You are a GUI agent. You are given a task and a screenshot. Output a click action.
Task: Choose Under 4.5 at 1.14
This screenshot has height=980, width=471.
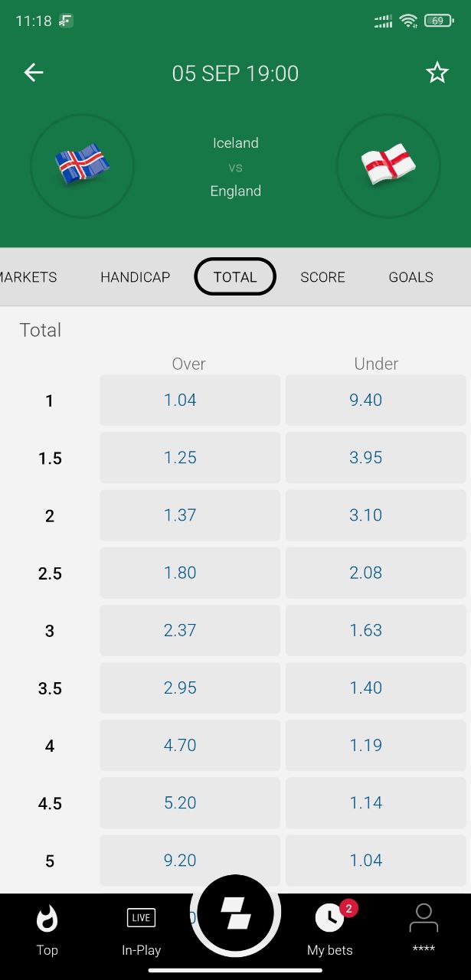[x=375, y=802]
